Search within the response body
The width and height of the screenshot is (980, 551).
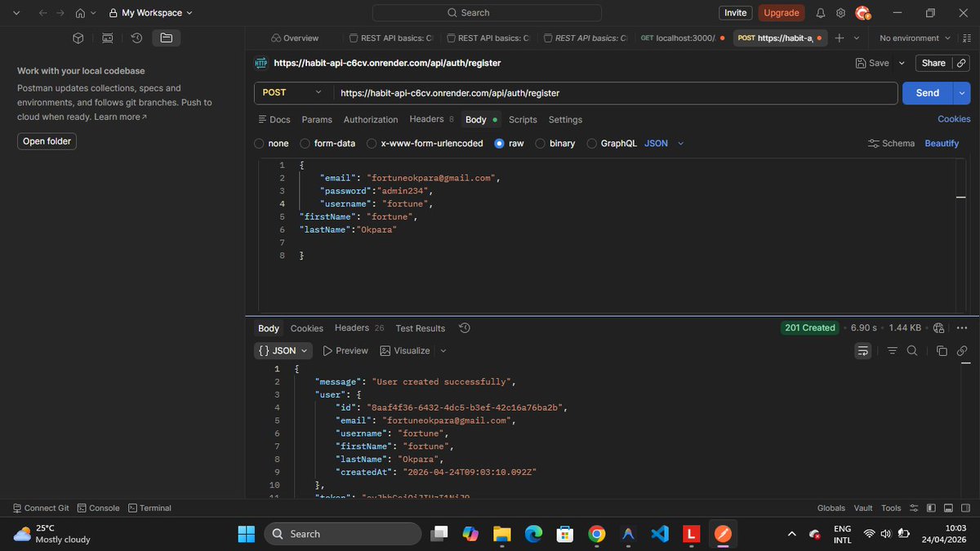(912, 351)
